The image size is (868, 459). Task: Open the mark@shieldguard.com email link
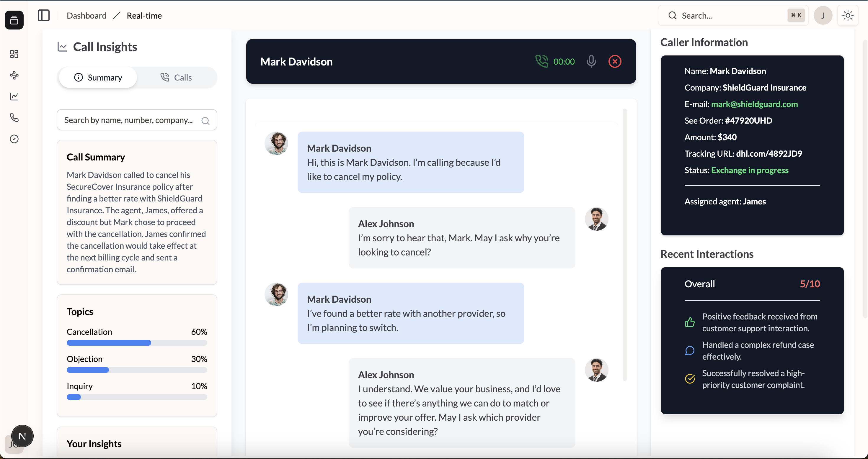(x=754, y=104)
